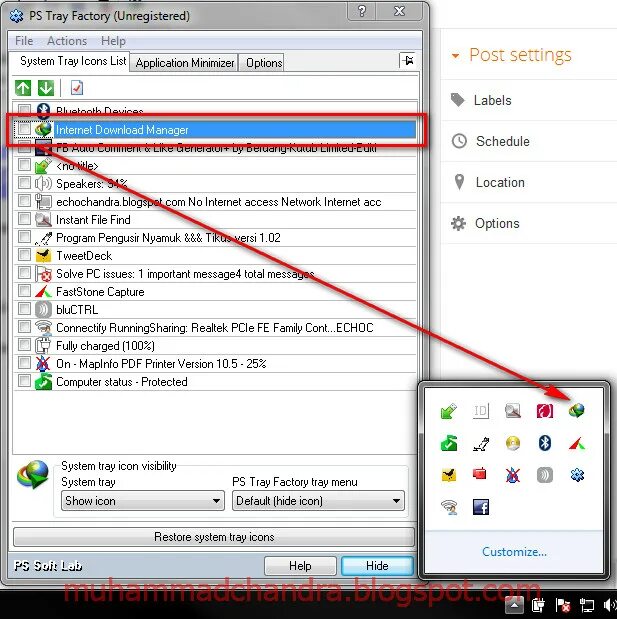Click the Facebook icon in tray popup

[x=481, y=507]
